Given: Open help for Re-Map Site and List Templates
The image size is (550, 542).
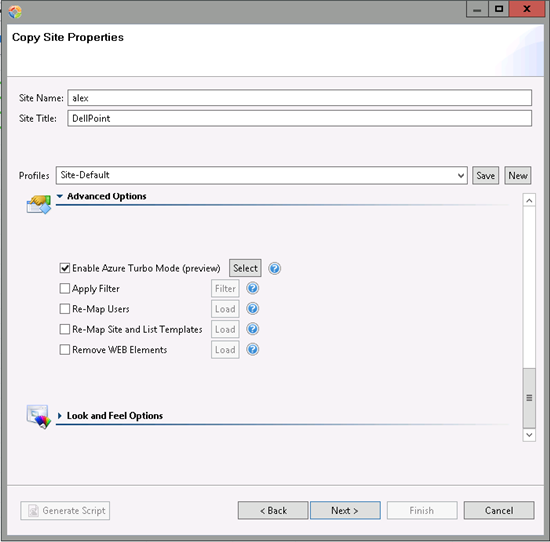Looking at the screenshot, I should [x=253, y=329].
